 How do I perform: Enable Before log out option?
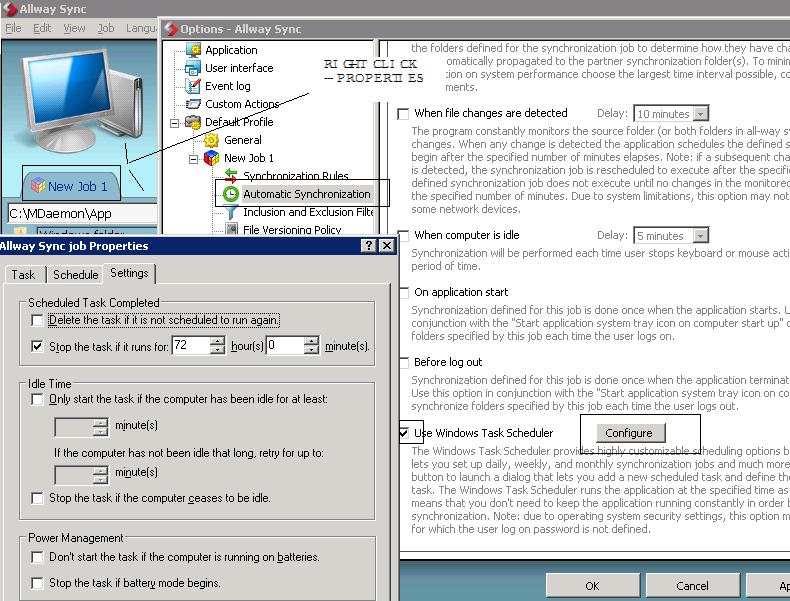[x=404, y=363]
